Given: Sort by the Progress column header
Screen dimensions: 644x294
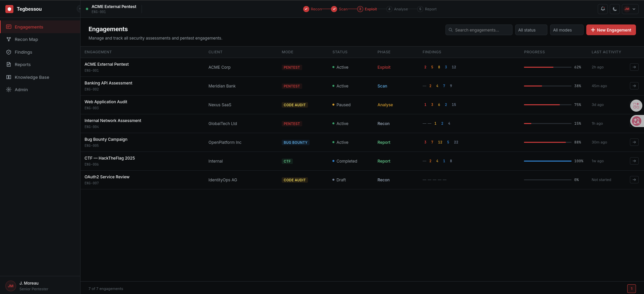Looking at the screenshot, I should 534,52.
